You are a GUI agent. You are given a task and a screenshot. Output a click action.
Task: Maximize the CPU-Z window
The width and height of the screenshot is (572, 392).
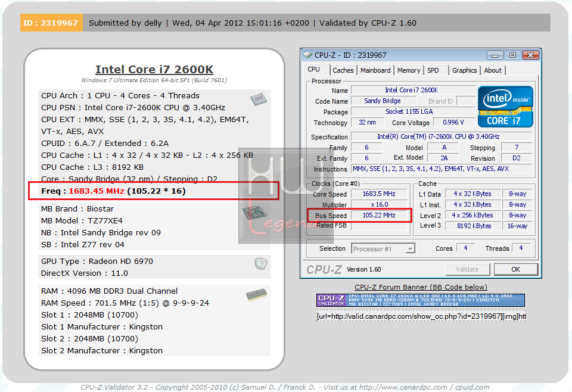(512, 55)
